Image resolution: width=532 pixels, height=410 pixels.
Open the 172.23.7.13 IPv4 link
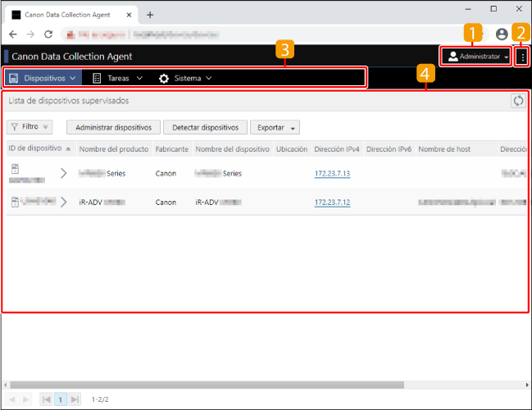click(332, 173)
